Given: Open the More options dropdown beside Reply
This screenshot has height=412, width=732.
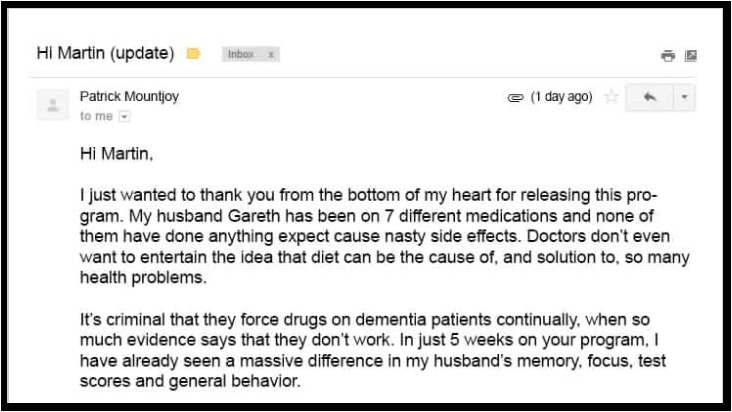Looking at the screenshot, I should click(x=684, y=97).
